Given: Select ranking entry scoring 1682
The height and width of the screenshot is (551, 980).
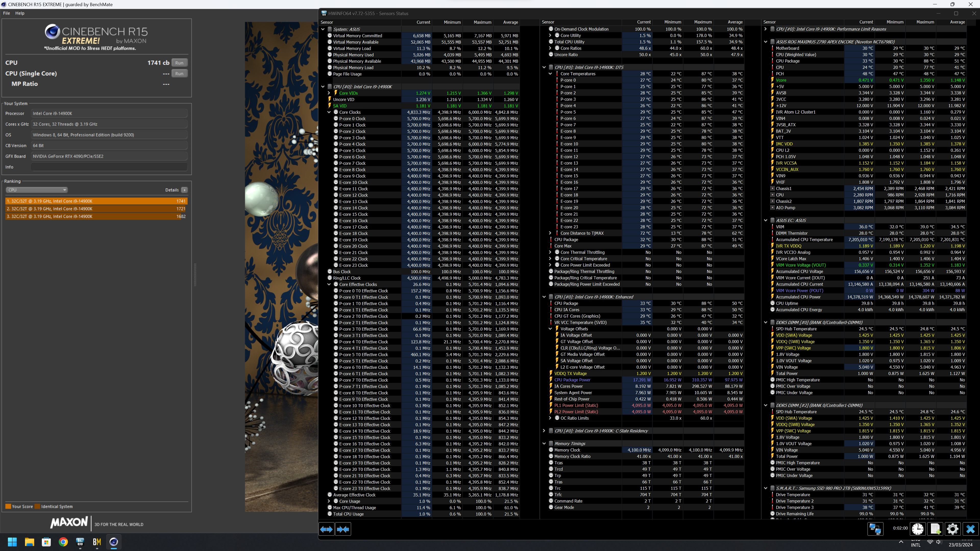Looking at the screenshot, I should click(96, 216).
